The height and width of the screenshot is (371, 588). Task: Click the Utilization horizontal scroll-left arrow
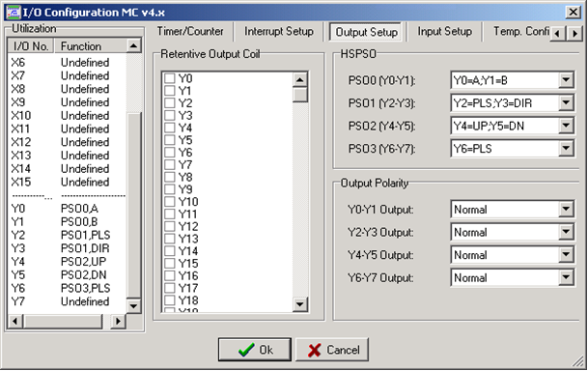pos(15,321)
